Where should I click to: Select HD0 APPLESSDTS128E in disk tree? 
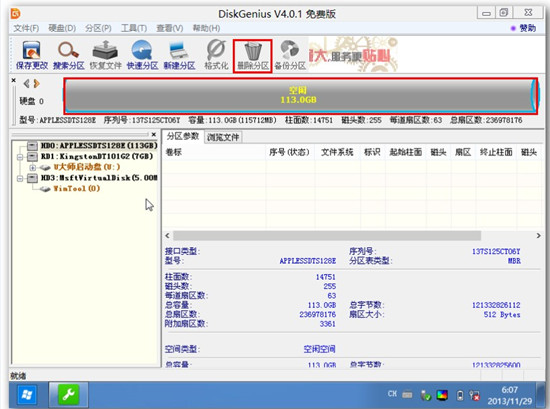coord(99,145)
